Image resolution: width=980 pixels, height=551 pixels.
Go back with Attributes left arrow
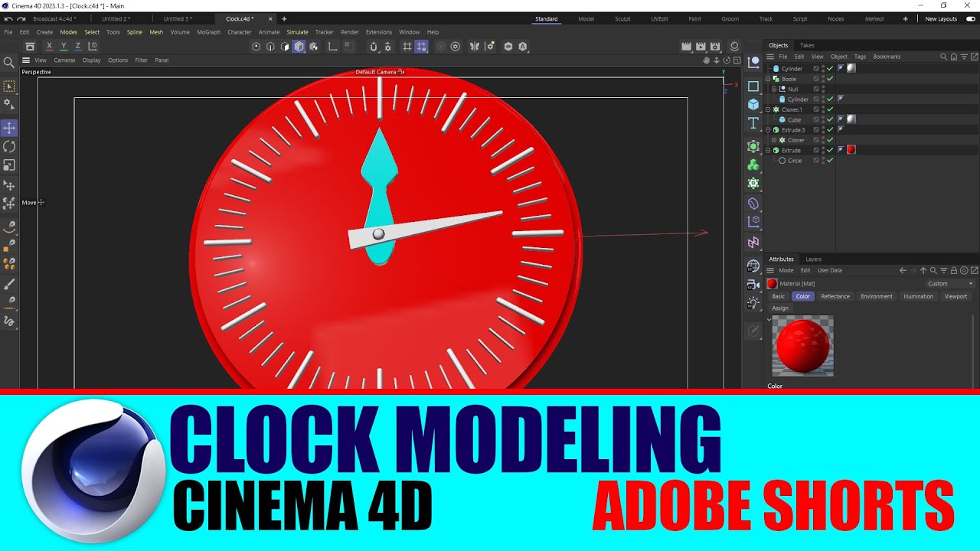coord(903,270)
